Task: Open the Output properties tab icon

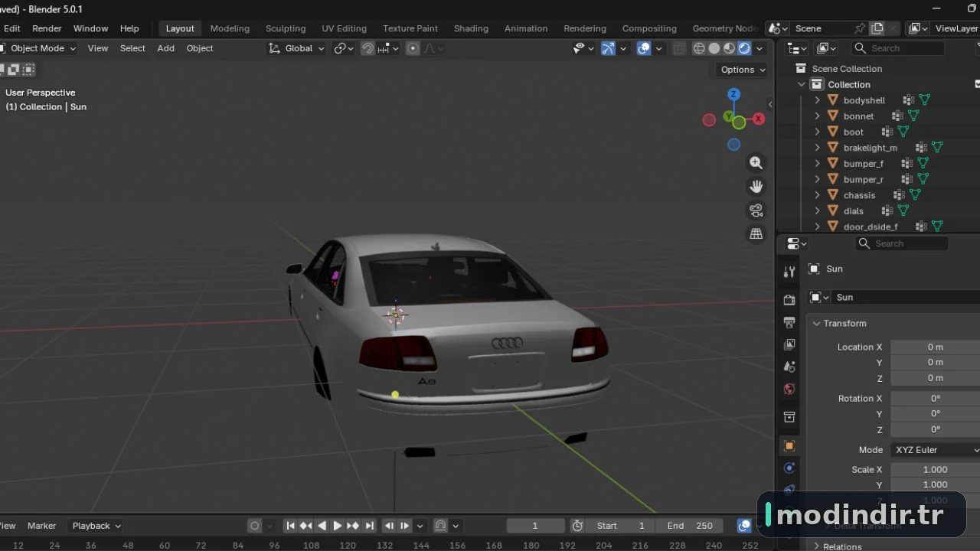Action: (789, 322)
